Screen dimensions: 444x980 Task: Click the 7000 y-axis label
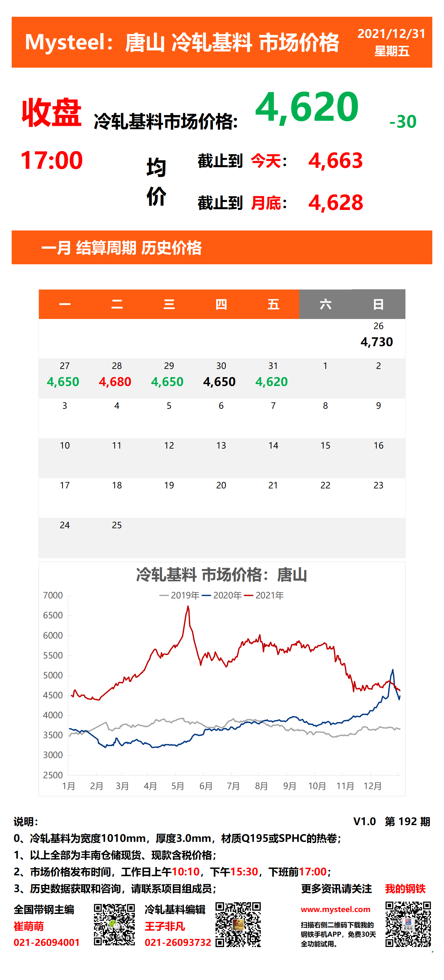point(53,595)
